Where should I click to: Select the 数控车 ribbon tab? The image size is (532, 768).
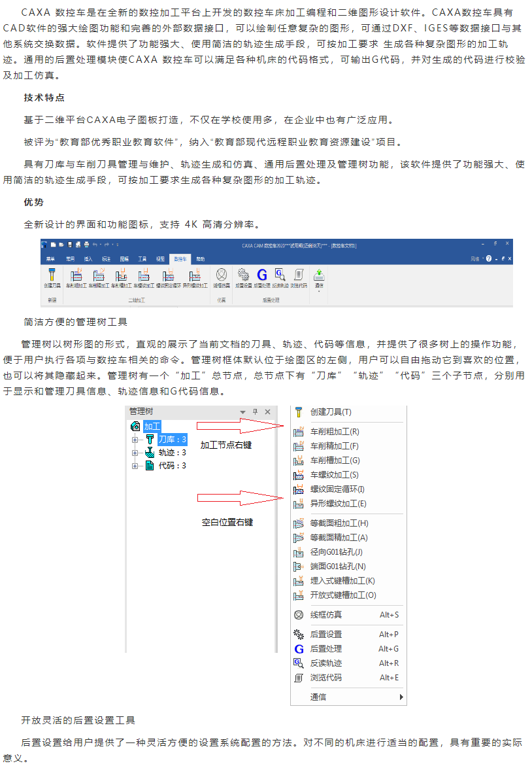(180, 259)
